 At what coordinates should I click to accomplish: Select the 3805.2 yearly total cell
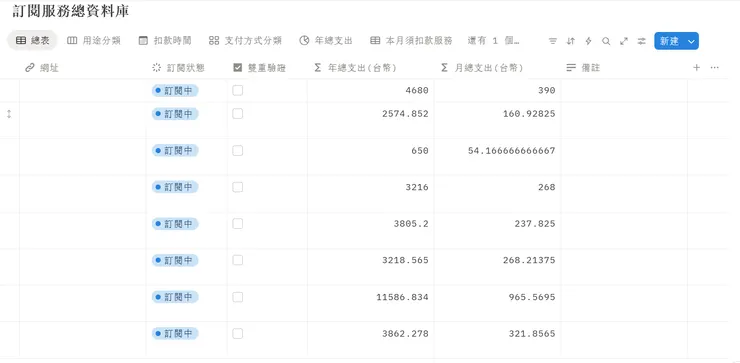371,230
